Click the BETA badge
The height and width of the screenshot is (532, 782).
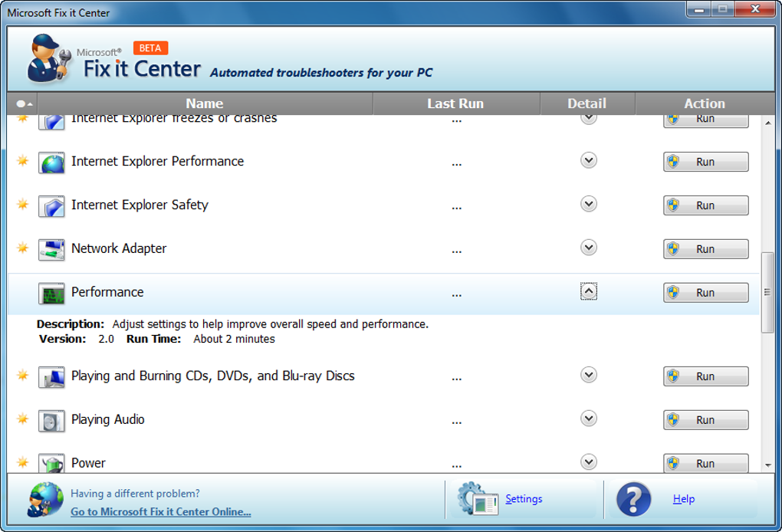coord(150,48)
